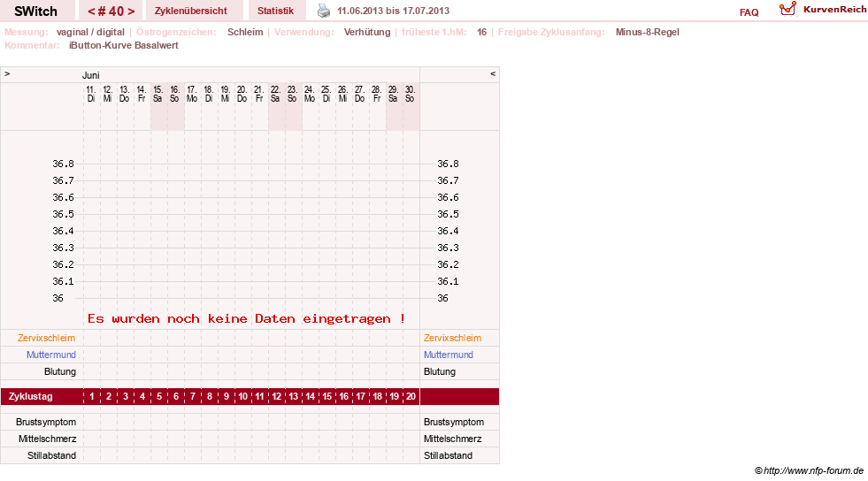This screenshot has height=481, width=868.
Task: Click the Mittelschmerz label on left
Action: [47, 439]
